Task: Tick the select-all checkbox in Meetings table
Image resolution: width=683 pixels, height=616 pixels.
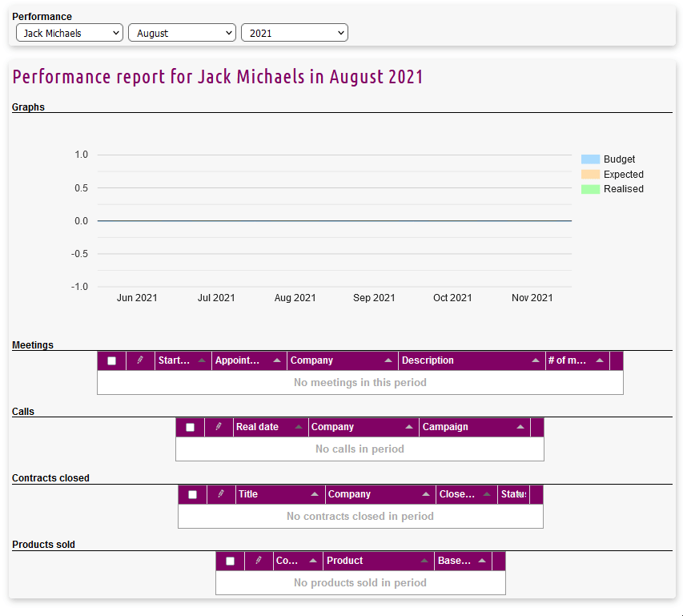Action: (112, 361)
